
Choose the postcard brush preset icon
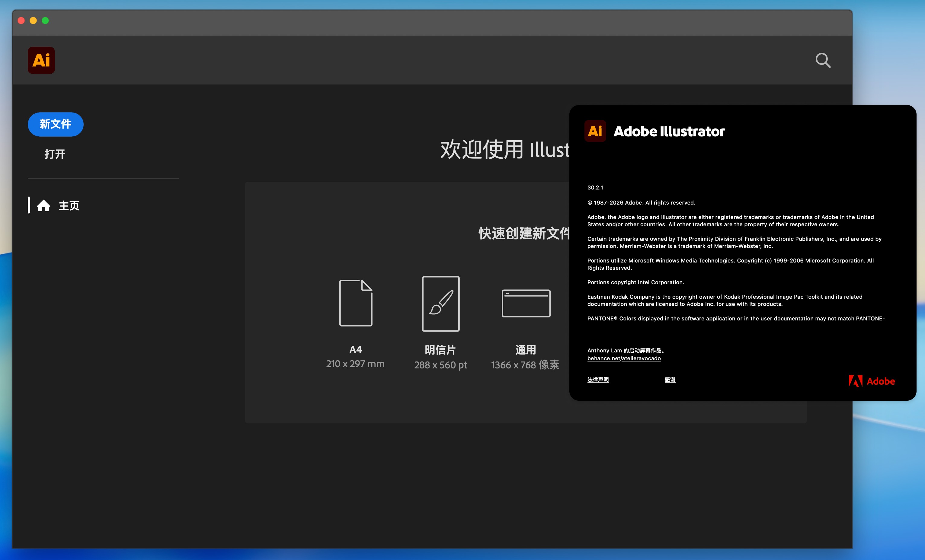click(x=440, y=304)
